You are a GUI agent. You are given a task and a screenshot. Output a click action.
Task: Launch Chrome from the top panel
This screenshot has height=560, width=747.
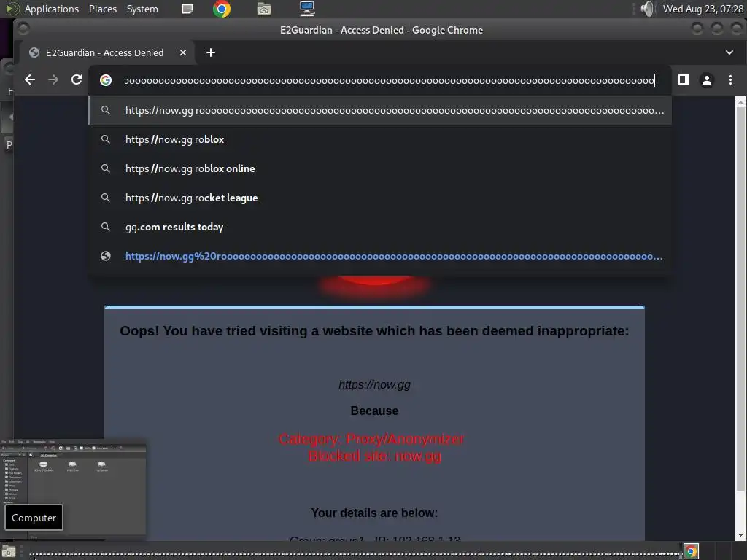(222, 9)
